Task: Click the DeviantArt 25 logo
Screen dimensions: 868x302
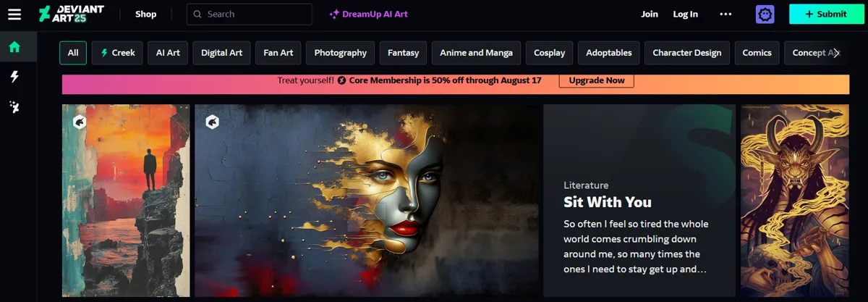Action: pos(71,14)
